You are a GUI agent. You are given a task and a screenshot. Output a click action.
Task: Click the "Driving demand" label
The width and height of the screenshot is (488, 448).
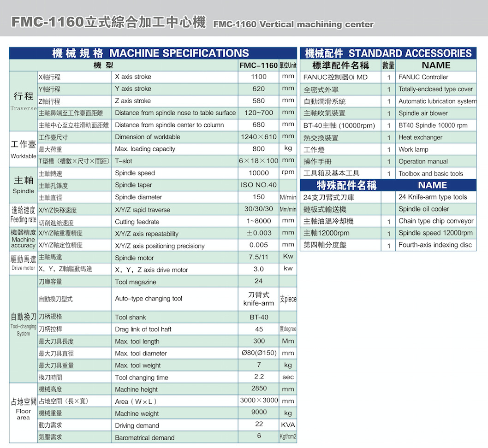point(137,425)
